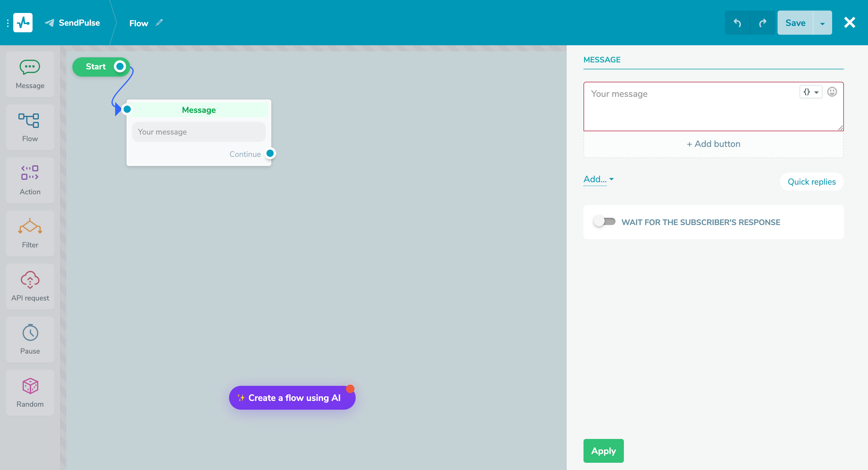Click the Apply button
Image resolution: width=868 pixels, height=470 pixels.
coord(603,451)
